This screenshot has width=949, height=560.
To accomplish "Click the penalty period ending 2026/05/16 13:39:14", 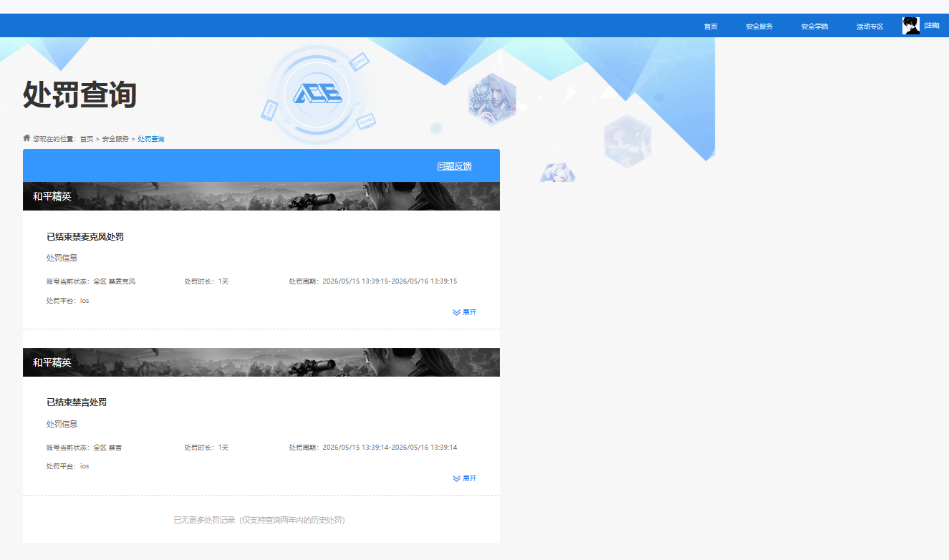I will 373,448.
